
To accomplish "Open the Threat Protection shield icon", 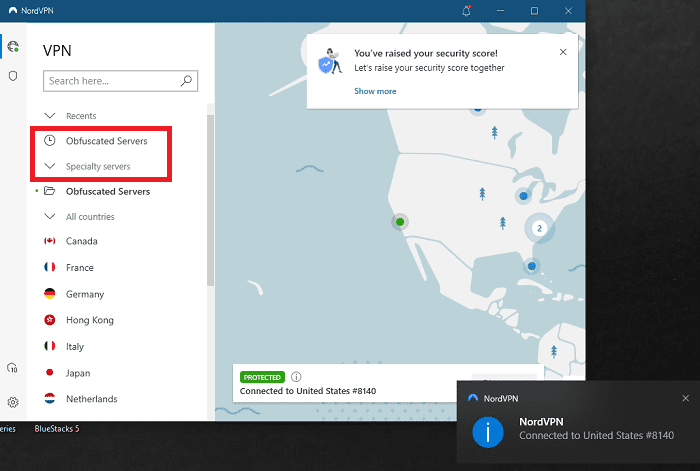I will coord(13,76).
